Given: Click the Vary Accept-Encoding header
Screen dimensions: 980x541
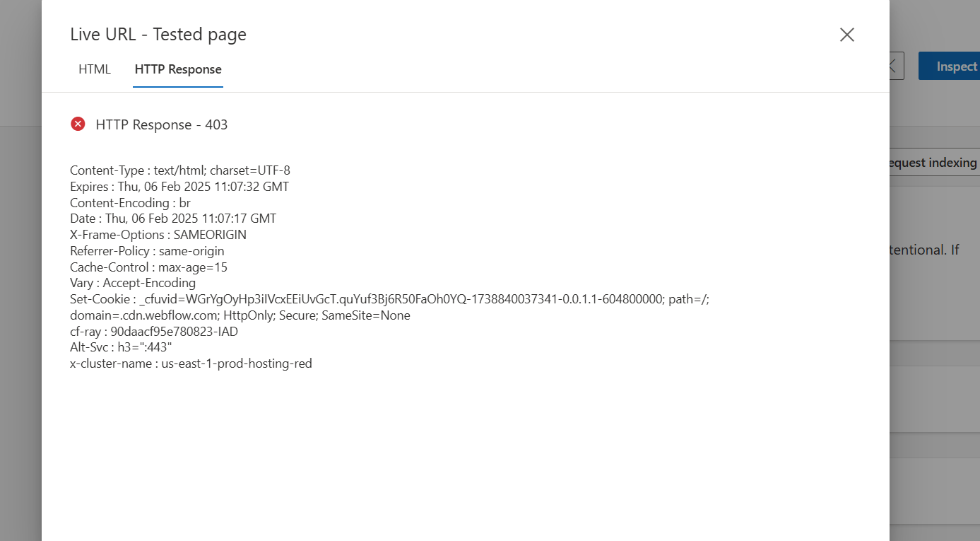Looking at the screenshot, I should point(132,282).
